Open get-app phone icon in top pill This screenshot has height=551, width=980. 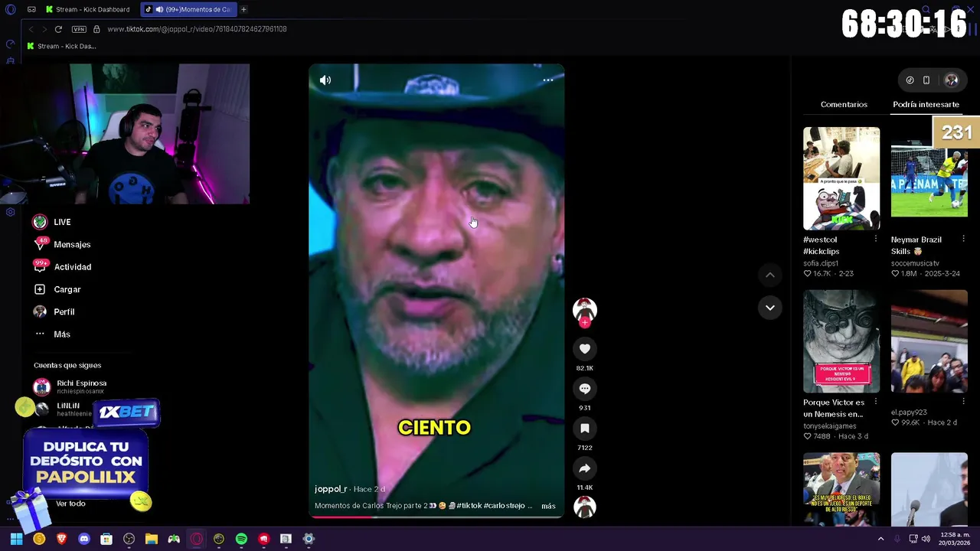(926, 80)
